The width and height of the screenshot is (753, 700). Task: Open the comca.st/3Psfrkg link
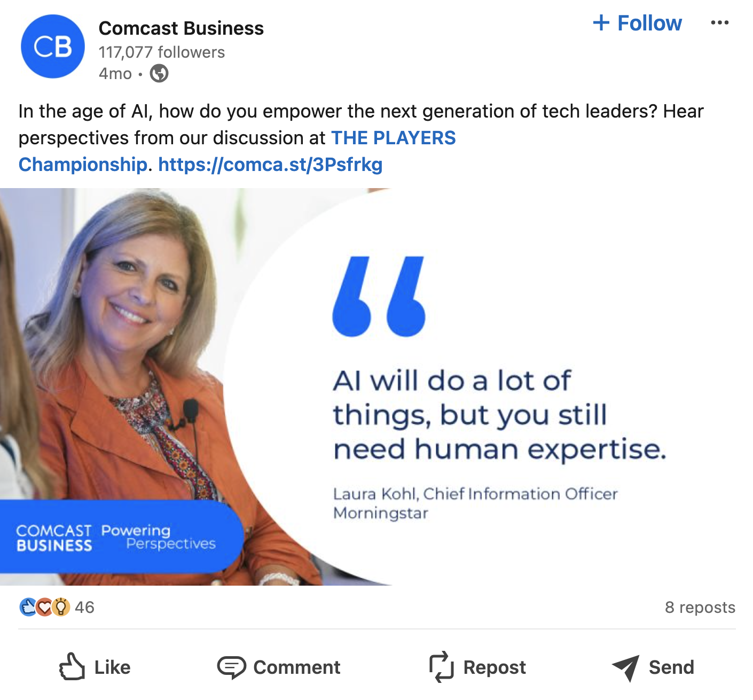click(x=270, y=165)
